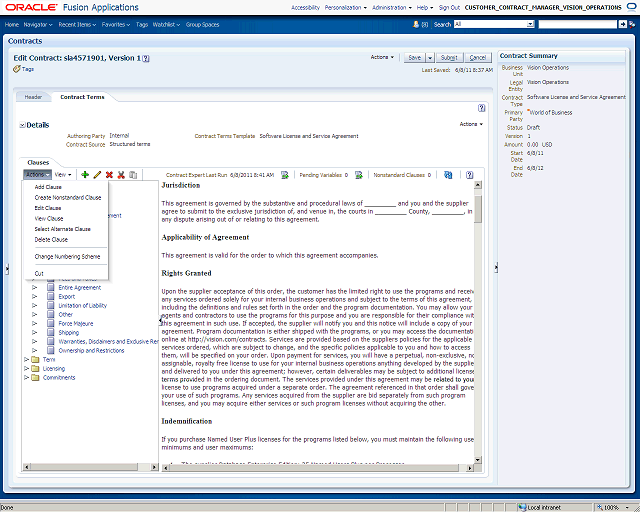Expand the Term section folder
This screenshot has width=640, height=512.
click(27, 359)
